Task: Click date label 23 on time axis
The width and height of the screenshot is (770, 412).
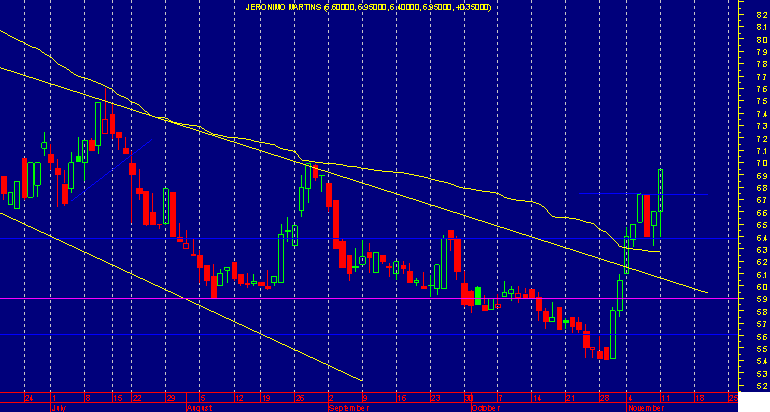Action: point(435,398)
